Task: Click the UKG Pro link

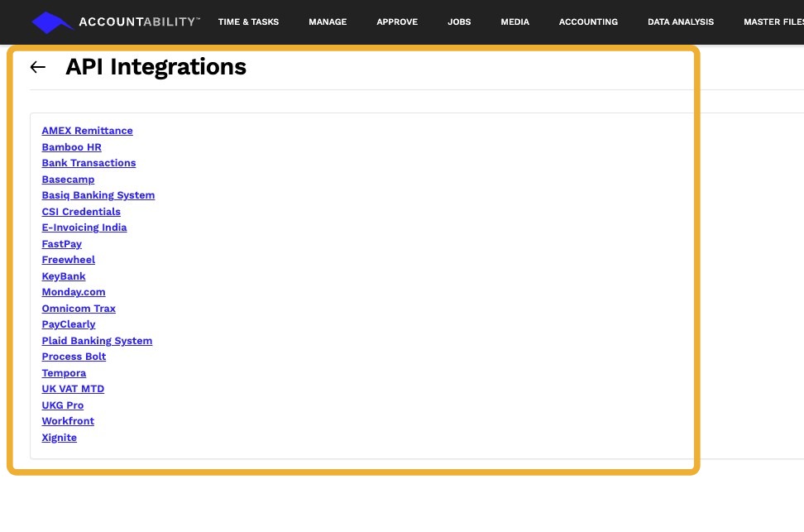Action: tap(63, 405)
